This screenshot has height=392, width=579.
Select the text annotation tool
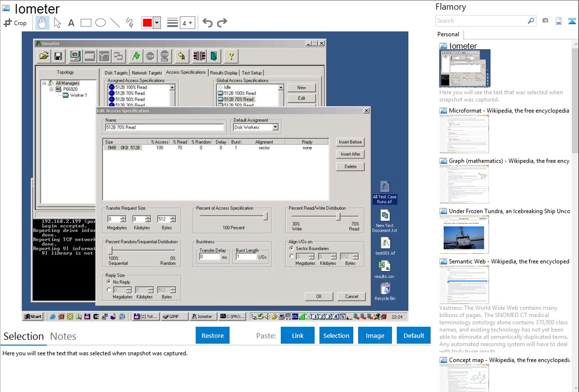pyautogui.click(x=71, y=23)
